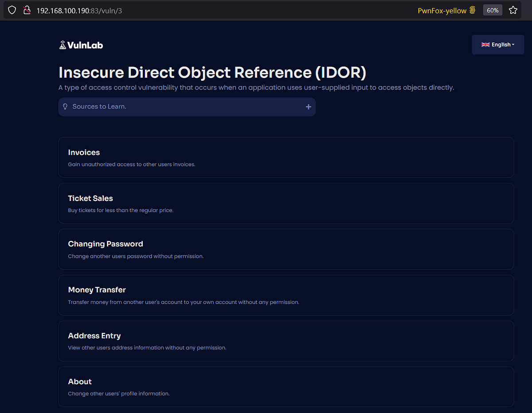
Task: Bookmark this page with the star icon
Action: pos(513,10)
